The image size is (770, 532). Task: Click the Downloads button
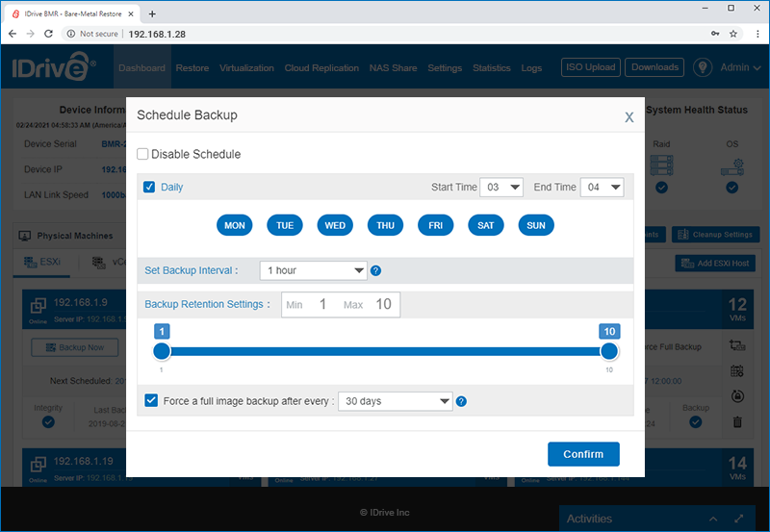point(654,67)
